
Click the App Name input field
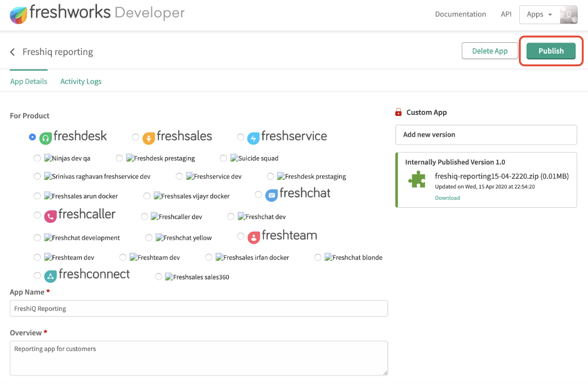pos(199,309)
